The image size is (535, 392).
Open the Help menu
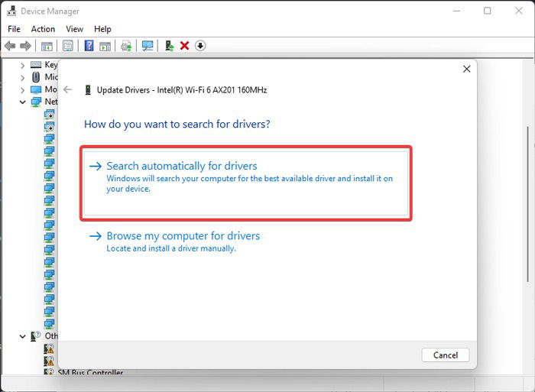102,29
